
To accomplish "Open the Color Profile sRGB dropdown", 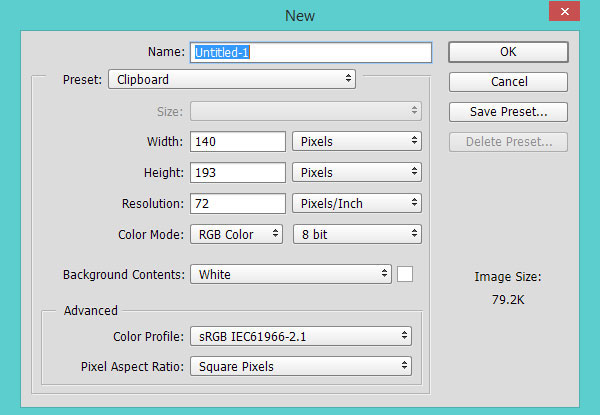I will [301, 336].
